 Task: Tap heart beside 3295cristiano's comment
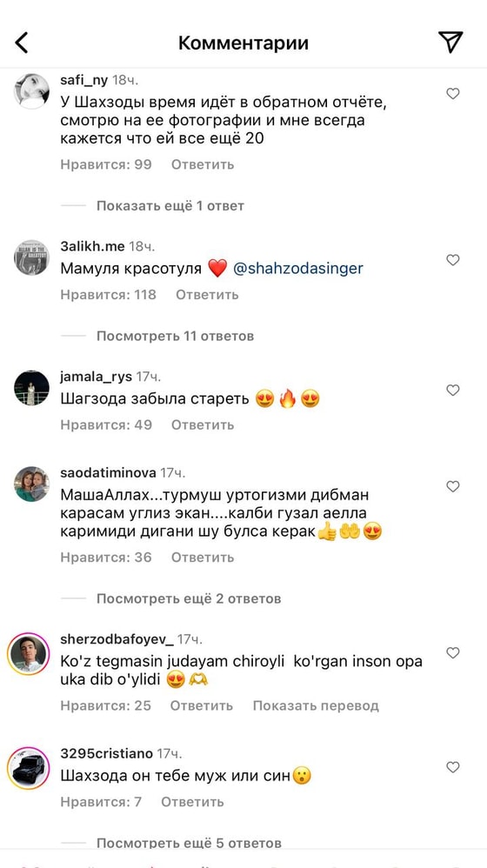(453, 767)
